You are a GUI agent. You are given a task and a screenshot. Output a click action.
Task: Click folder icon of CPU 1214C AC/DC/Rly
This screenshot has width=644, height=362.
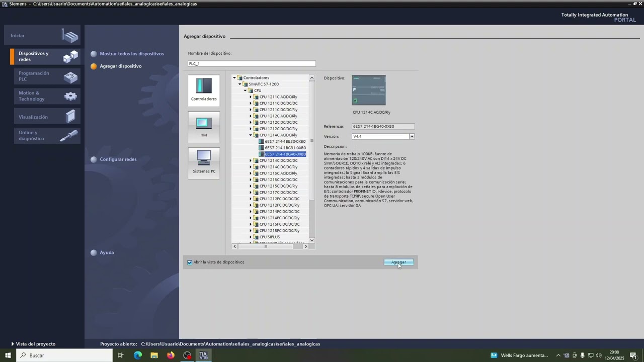tap(256, 135)
